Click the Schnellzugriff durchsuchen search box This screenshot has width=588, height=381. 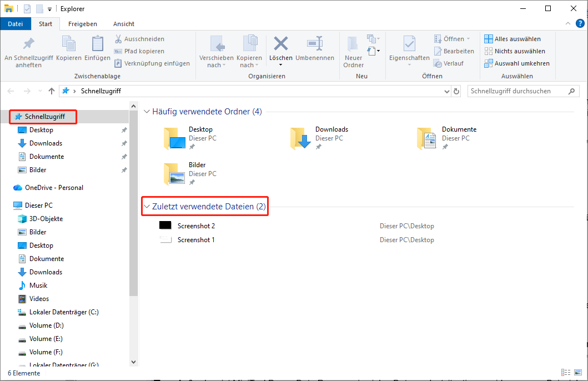point(523,91)
